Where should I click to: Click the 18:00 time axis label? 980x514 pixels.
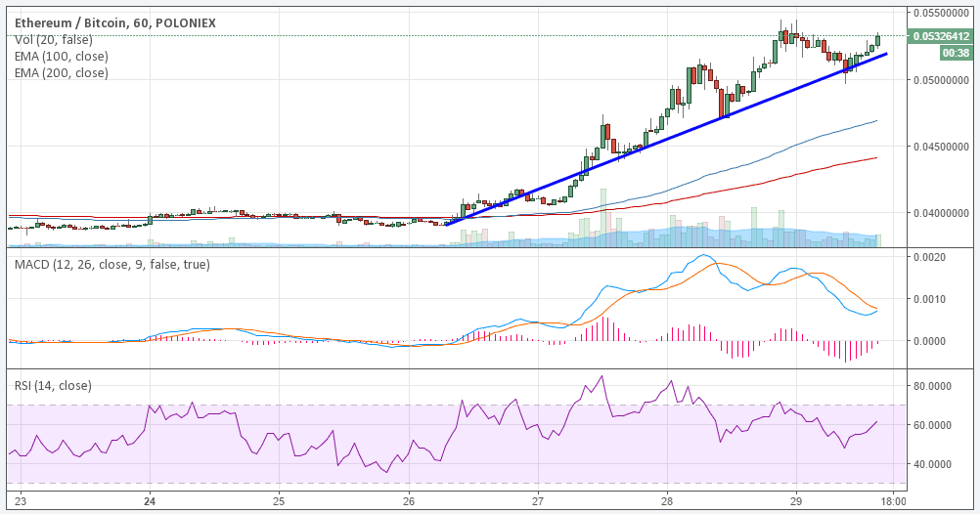893,501
